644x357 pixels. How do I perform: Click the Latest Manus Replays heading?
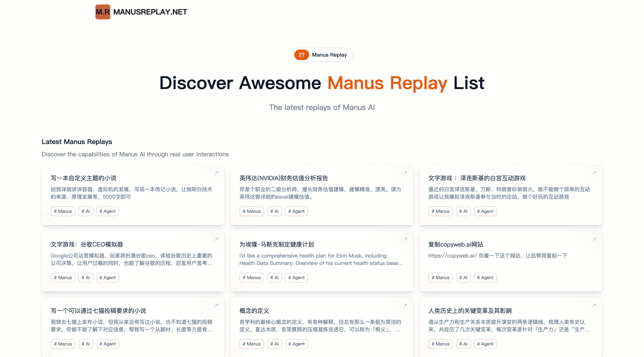(x=77, y=142)
